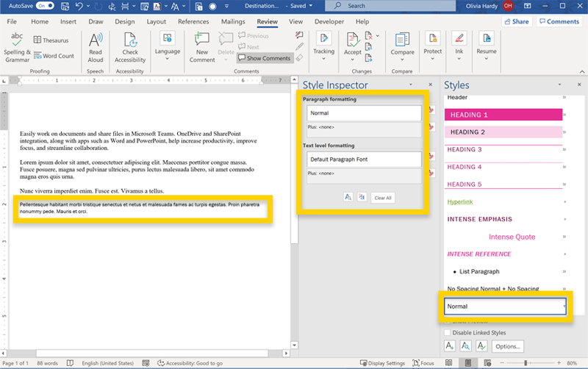Screen dimensions: 588x369
Task: Open the Styles pane options arrow
Action: point(560,86)
